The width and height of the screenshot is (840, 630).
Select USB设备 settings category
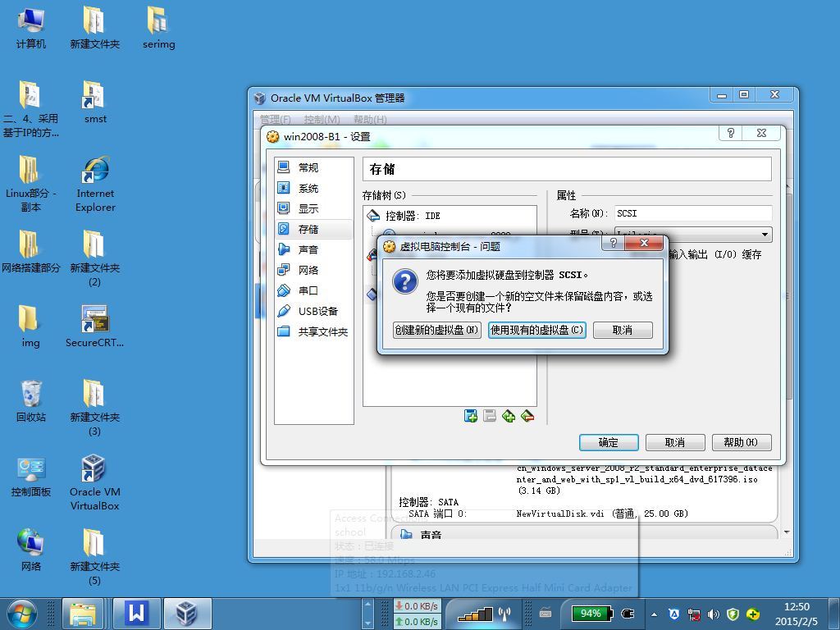[313, 311]
